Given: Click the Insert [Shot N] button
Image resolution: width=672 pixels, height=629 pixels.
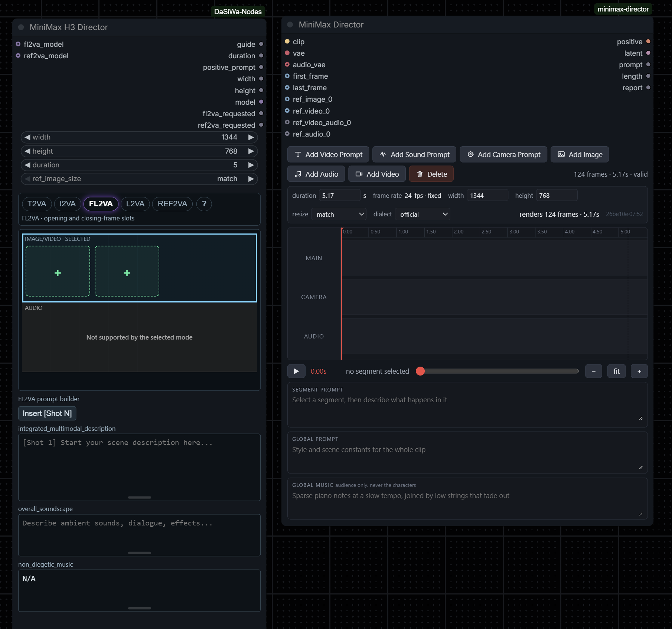Looking at the screenshot, I should point(47,413).
